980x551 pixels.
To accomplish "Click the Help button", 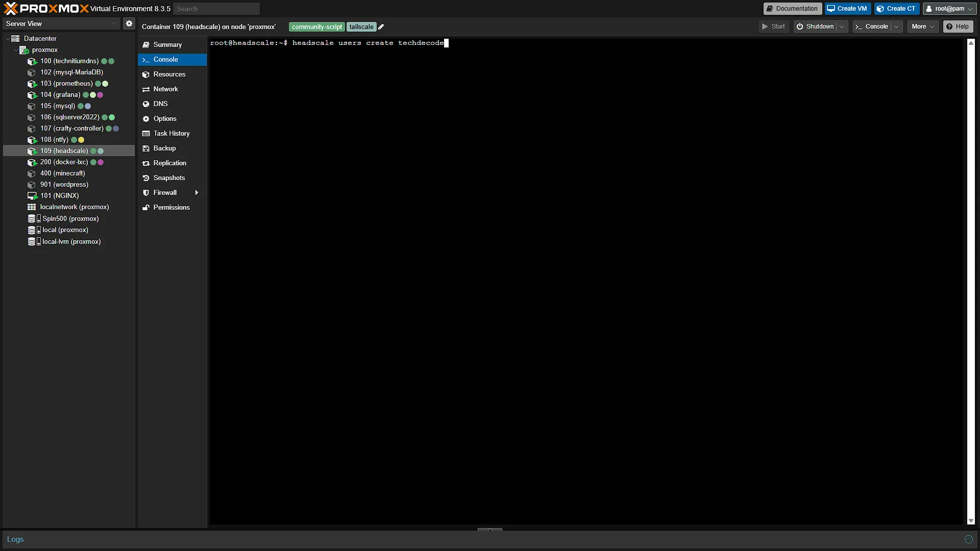I will coord(958,27).
